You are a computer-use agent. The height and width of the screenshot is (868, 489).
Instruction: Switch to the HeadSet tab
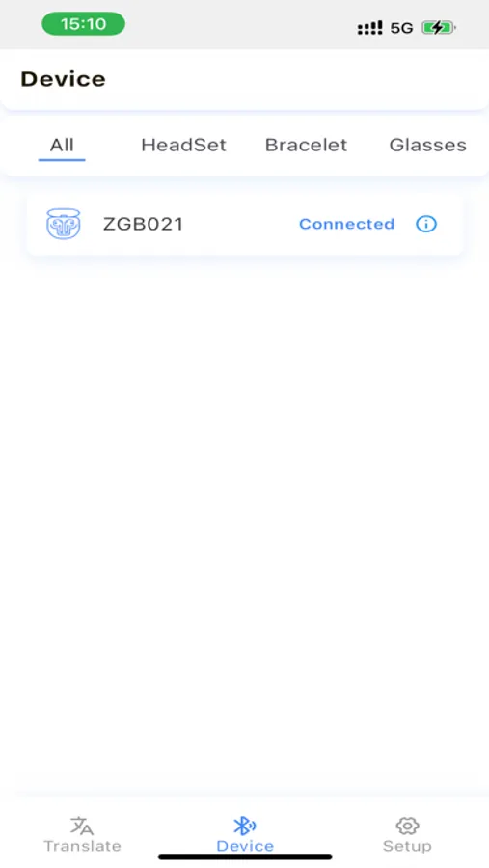(x=184, y=145)
